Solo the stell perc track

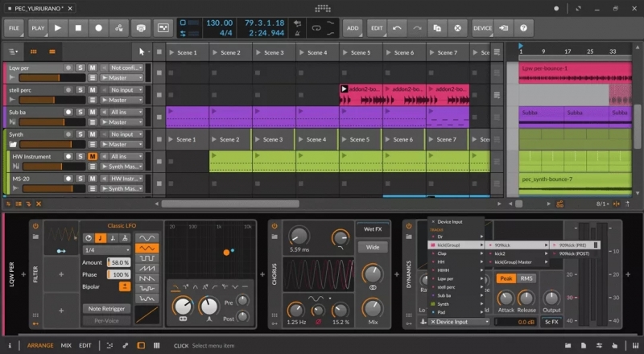click(x=80, y=90)
